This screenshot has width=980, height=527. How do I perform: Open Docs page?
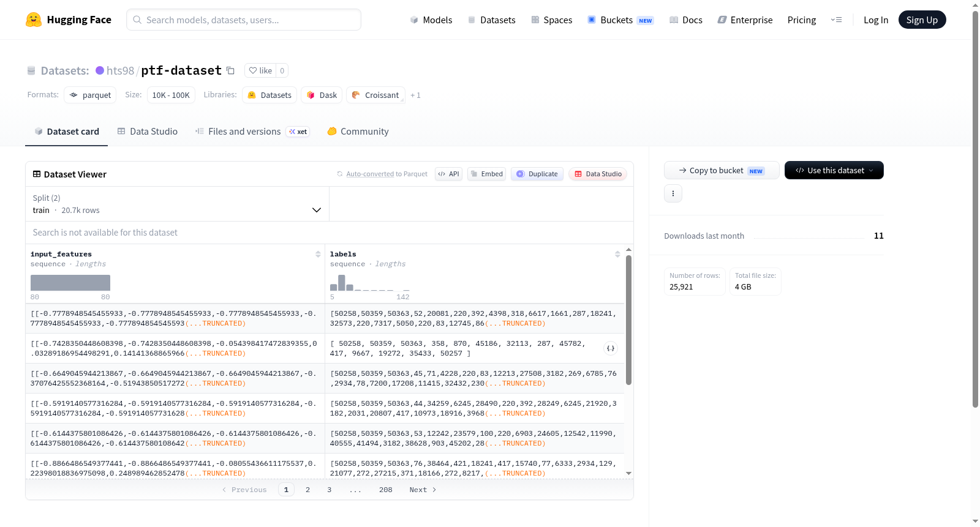click(685, 20)
